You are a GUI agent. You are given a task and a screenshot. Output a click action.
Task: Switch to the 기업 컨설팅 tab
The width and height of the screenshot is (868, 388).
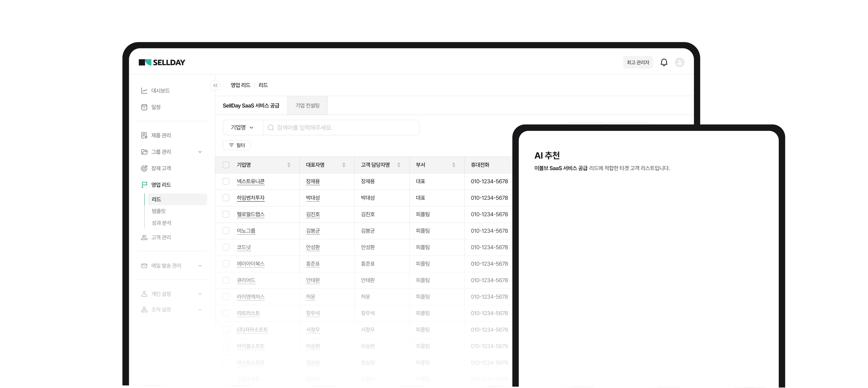(307, 106)
